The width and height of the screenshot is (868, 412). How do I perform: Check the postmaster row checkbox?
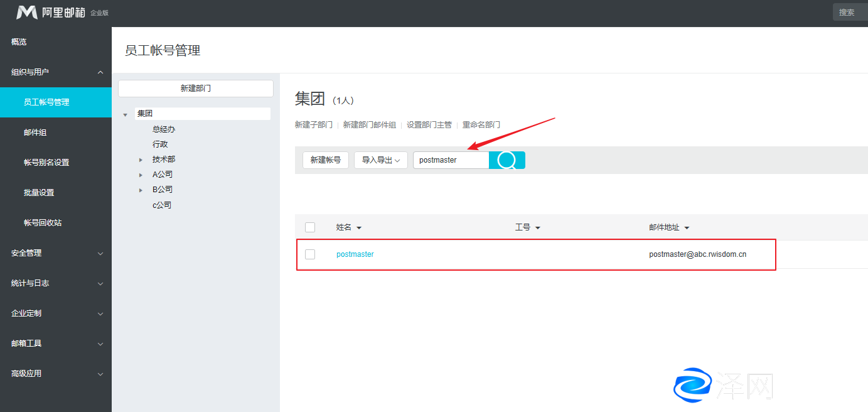click(310, 254)
